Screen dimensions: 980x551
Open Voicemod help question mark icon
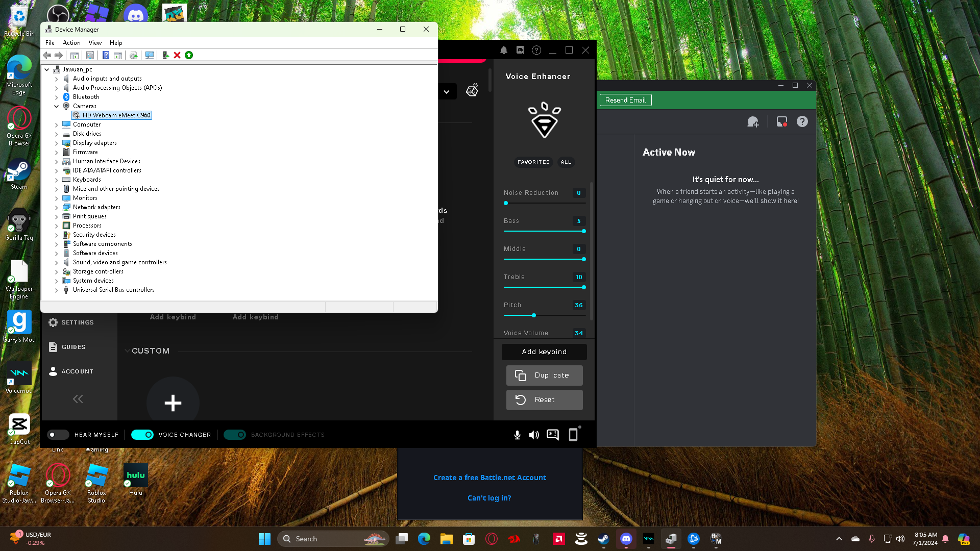pyautogui.click(x=536, y=50)
